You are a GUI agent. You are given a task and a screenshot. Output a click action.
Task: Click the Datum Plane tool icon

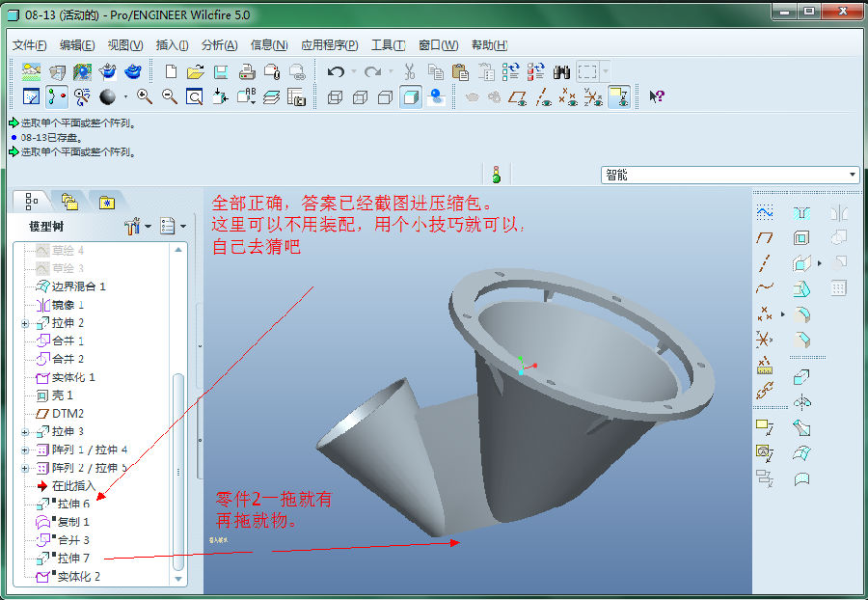pos(765,237)
